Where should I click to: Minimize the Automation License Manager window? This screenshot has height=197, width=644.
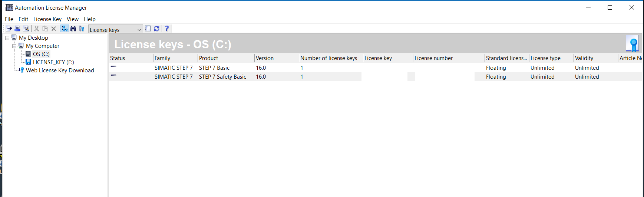pos(588,7)
